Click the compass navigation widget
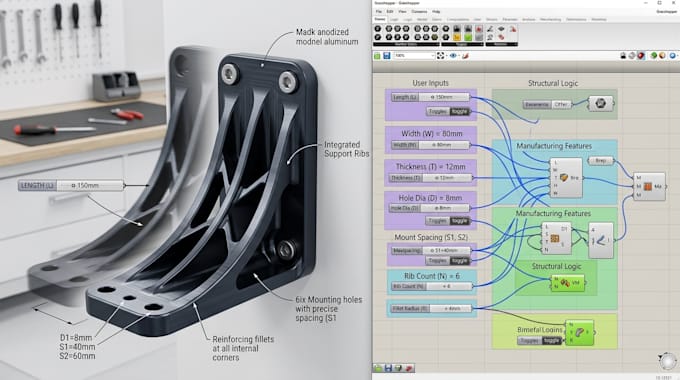The height and width of the screenshot is (380, 680). (x=667, y=361)
